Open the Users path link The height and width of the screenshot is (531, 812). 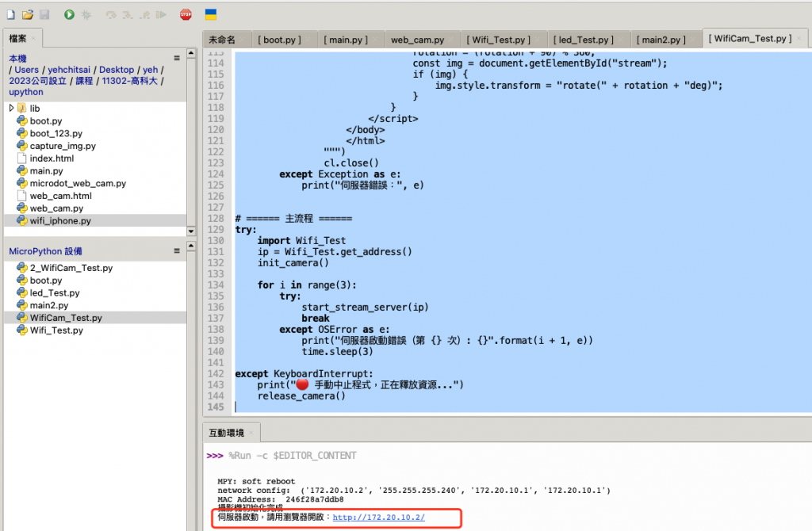(x=26, y=70)
